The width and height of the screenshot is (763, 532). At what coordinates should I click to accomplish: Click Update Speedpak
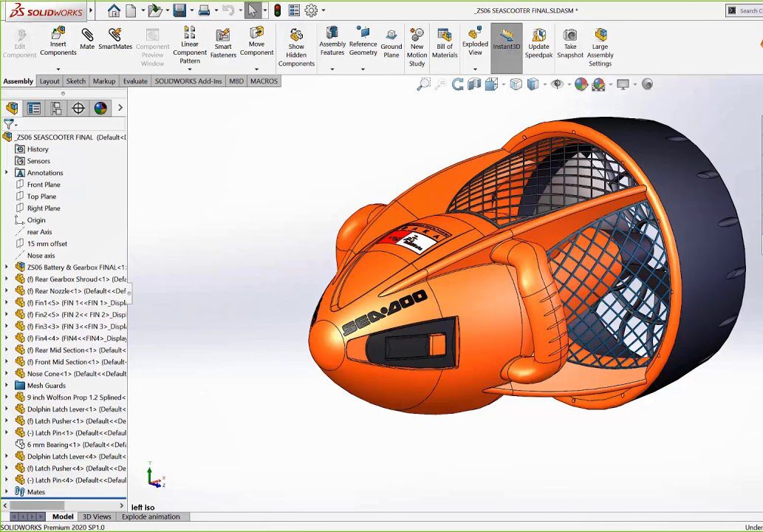click(x=538, y=43)
